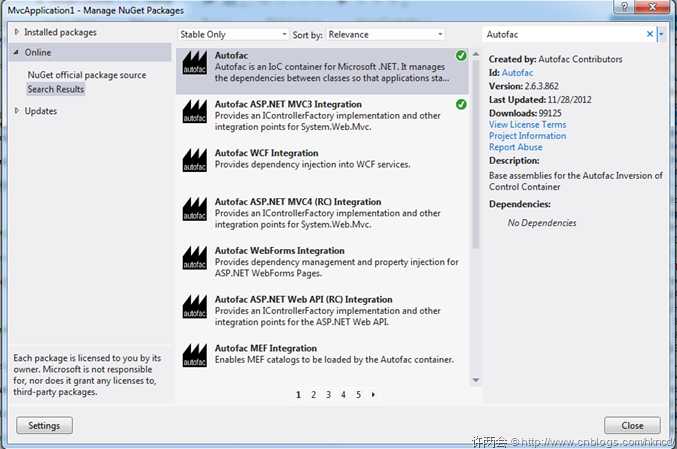Select NuGet official package source
This screenshot has width=677, height=449.
(87, 75)
